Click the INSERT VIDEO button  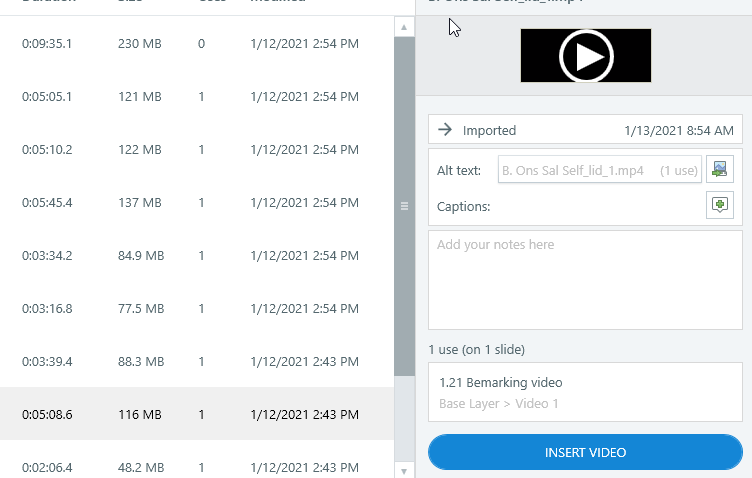pos(585,452)
